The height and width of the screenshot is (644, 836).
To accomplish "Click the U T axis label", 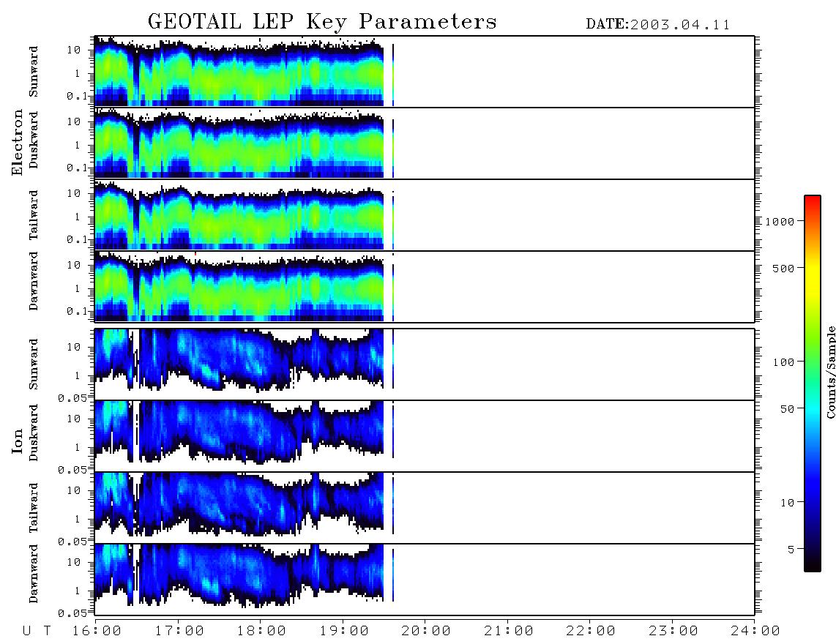I will click(x=37, y=632).
